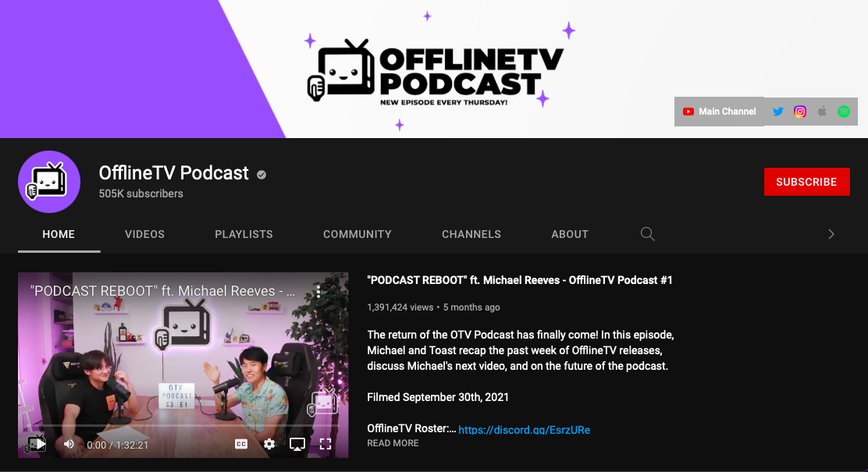This screenshot has width=868, height=472.
Task: Click the 1,391,424 views text
Action: tap(400, 307)
